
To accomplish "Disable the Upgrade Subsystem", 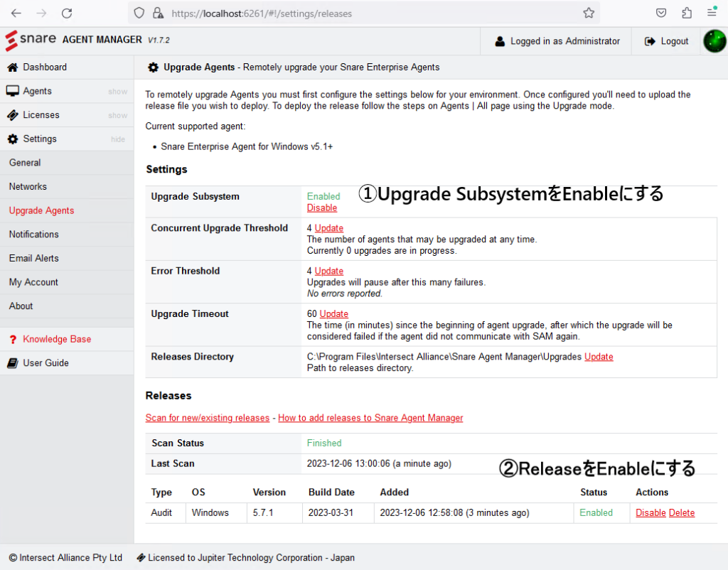I will click(x=322, y=208).
